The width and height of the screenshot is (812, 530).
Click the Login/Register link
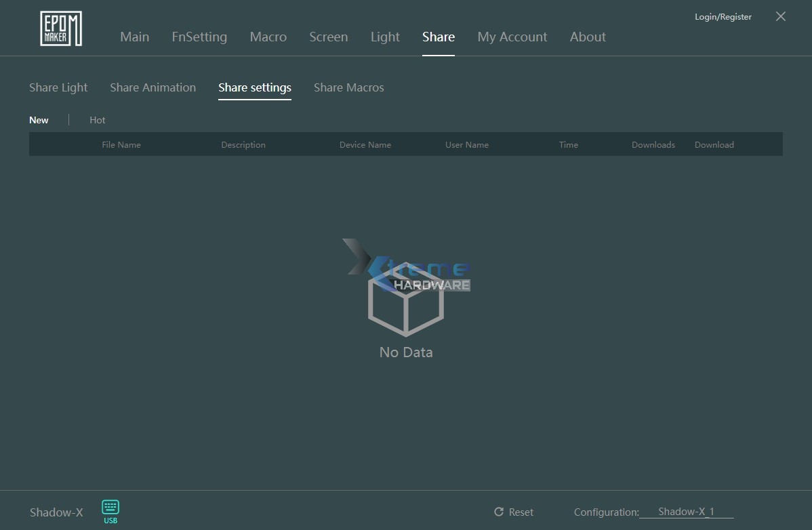[x=723, y=17]
